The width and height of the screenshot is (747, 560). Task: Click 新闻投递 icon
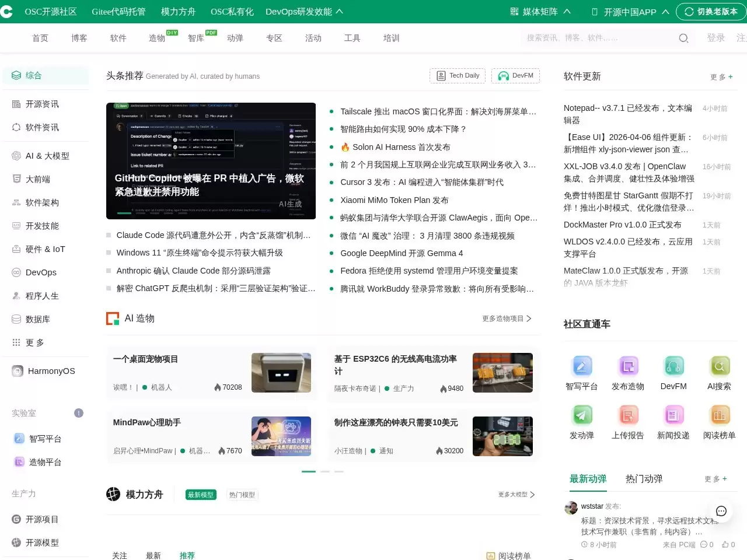tap(673, 415)
